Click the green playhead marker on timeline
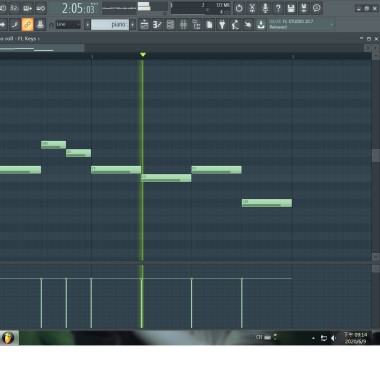 pos(143,54)
